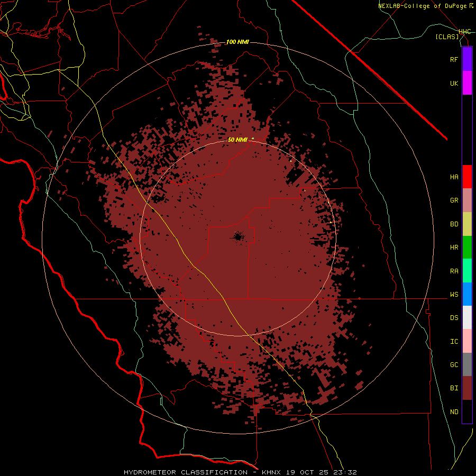Click the RA legend label

pos(454,271)
